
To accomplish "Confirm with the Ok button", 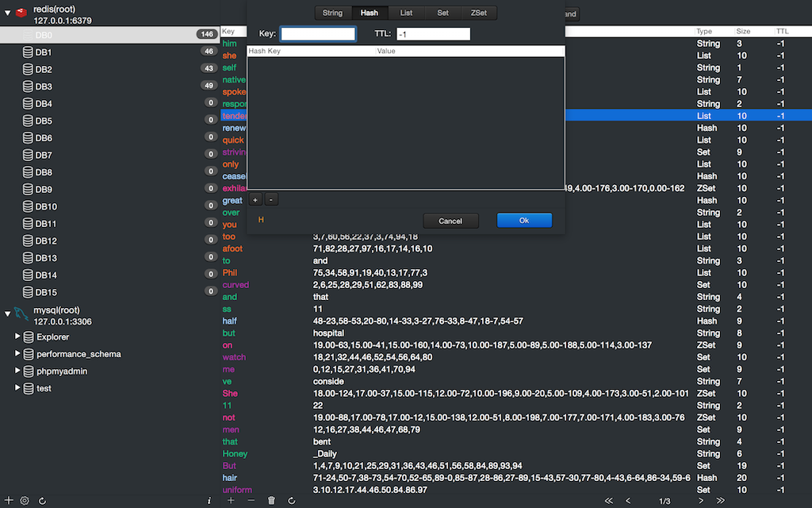I will [524, 221].
